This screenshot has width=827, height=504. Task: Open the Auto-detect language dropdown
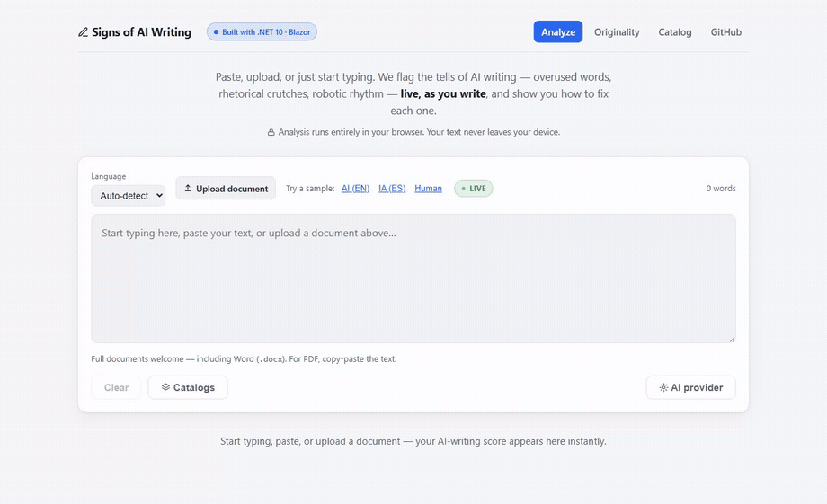pyautogui.click(x=129, y=196)
